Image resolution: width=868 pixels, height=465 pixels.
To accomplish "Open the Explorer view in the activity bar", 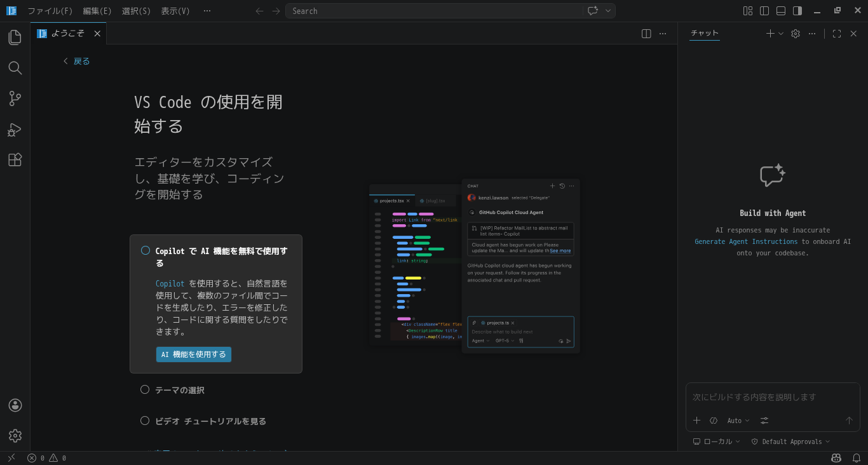I will [x=15, y=37].
